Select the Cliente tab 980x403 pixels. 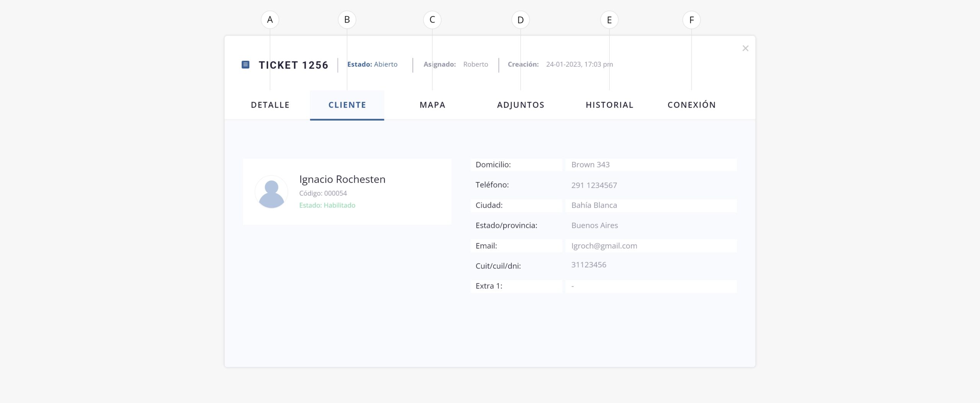click(x=347, y=105)
